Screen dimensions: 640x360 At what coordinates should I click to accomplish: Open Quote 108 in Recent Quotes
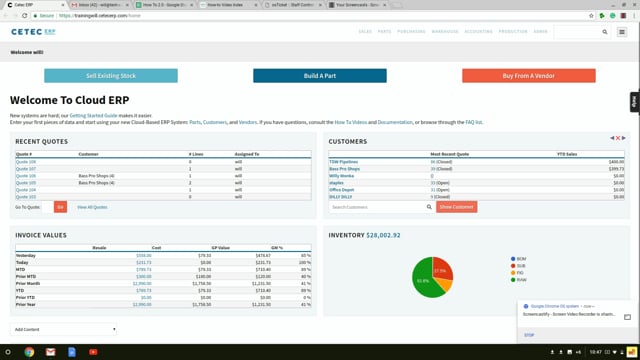click(x=26, y=162)
